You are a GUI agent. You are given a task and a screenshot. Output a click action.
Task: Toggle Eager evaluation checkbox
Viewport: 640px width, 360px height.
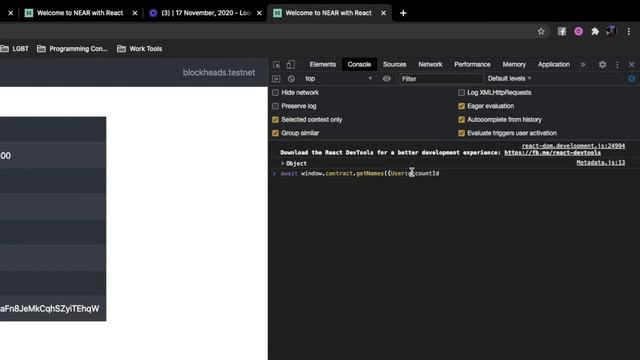click(461, 106)
